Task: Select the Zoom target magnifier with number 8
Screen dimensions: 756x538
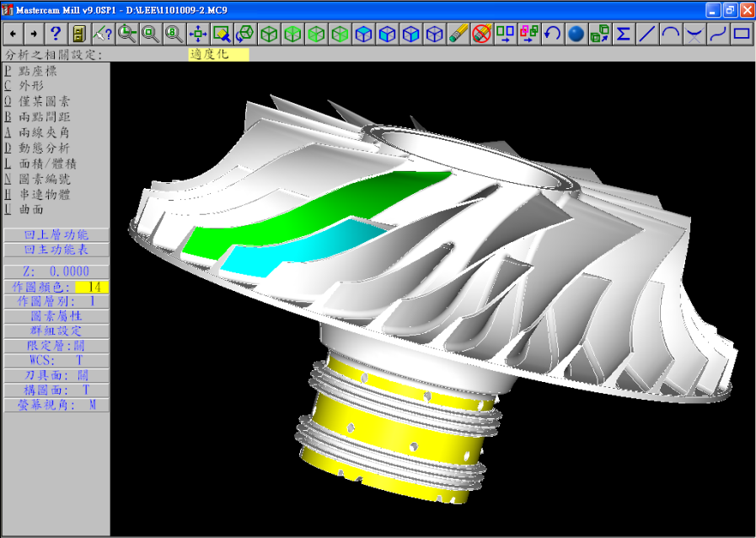Action: (x=174, y=34)
